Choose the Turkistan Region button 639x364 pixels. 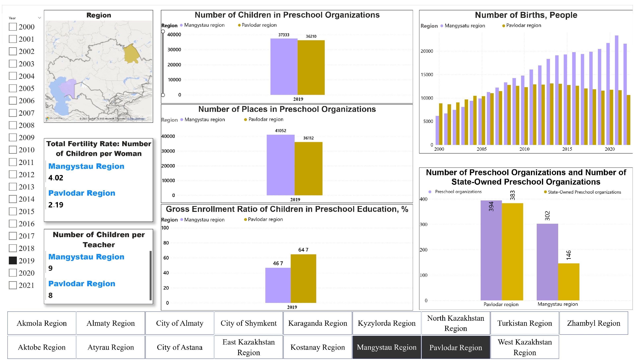(x=524, y=323)
